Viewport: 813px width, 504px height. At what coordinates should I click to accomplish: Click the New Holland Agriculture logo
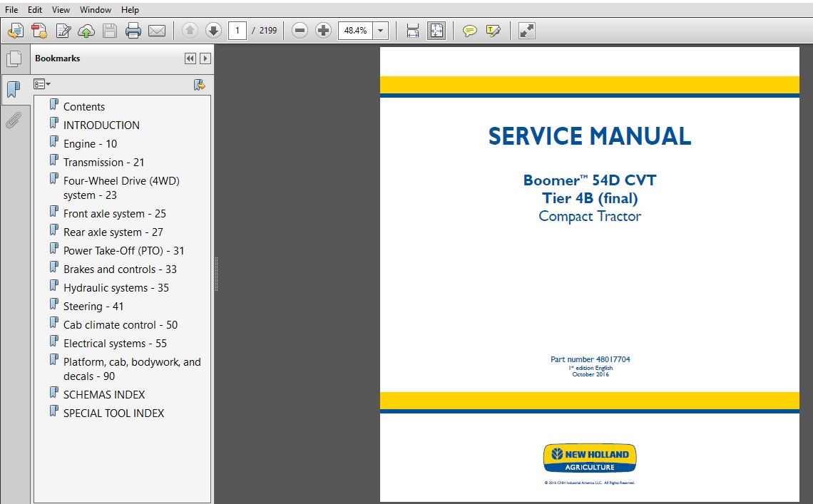point(590,458)
